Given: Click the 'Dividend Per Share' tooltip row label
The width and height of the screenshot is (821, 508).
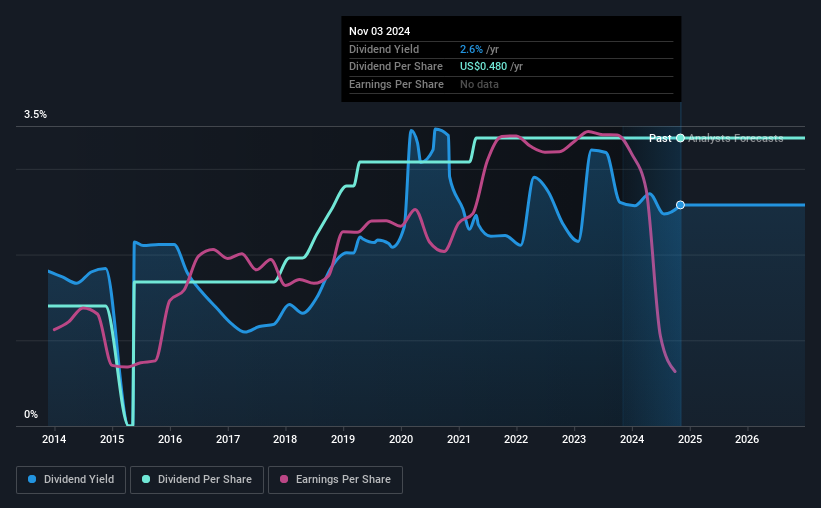Looking at the screenshot, I should 396,67.
